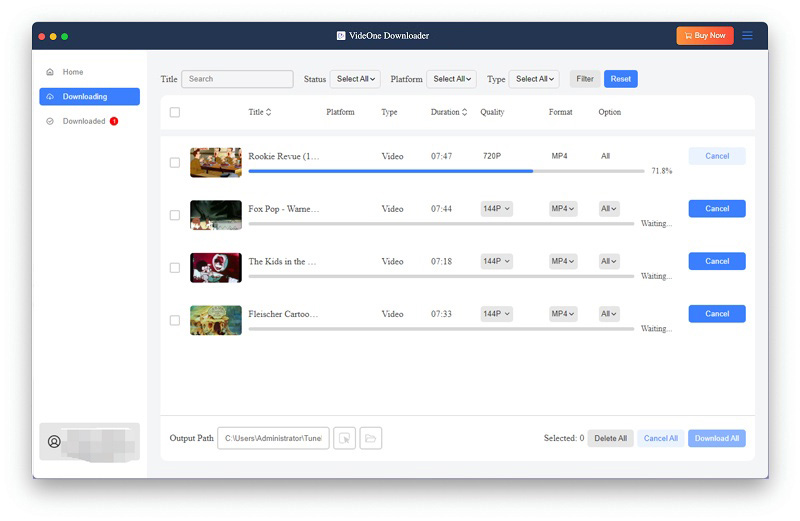Open the output folder icon
The height and width of the screenshot is (521, 800).
(371, 438)
